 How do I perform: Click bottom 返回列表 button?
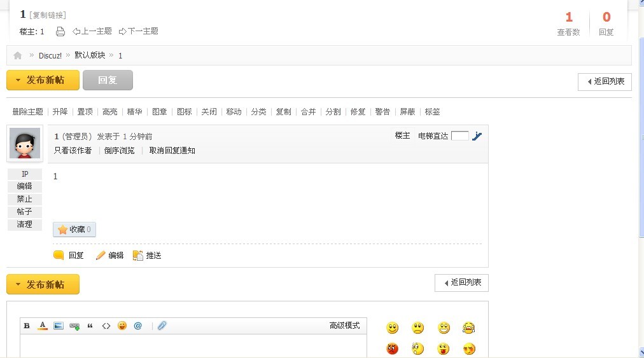(461, 283)
